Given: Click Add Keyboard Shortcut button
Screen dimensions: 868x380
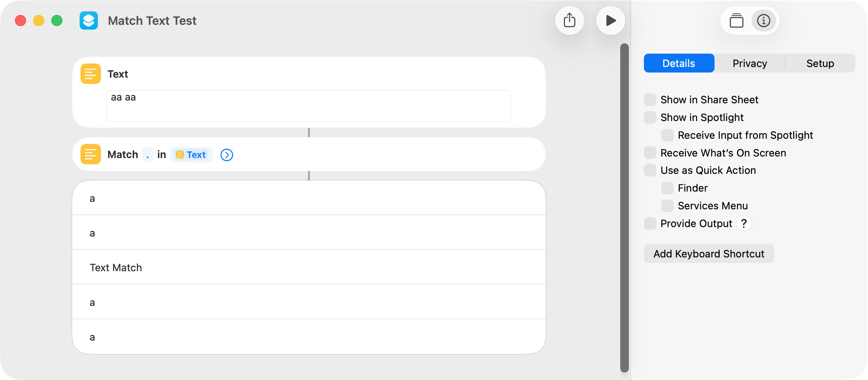Looking at the screenshot, I should click(709, 254).
